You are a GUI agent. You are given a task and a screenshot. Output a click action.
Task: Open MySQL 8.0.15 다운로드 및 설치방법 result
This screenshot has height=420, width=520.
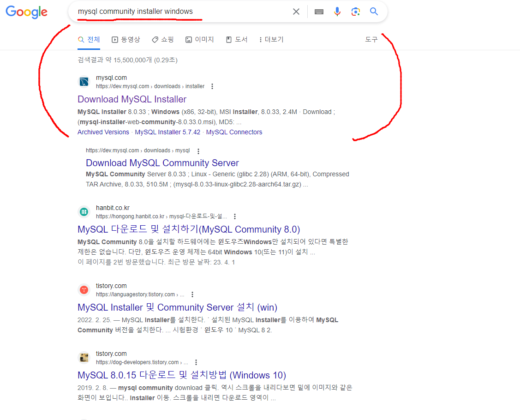click(182, 375)
